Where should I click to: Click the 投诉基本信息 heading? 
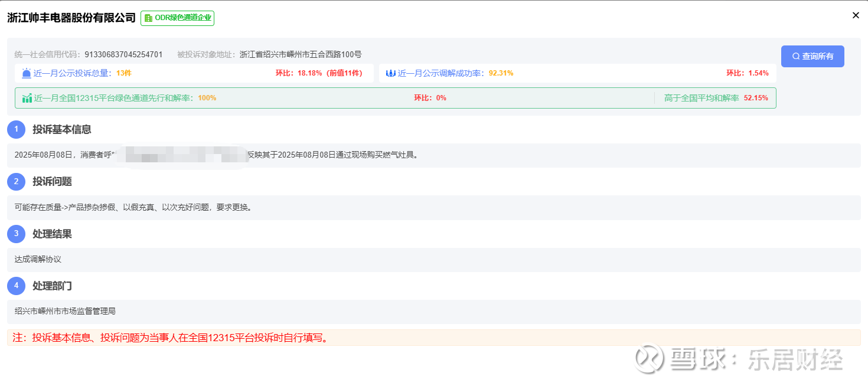pos(62,129)
